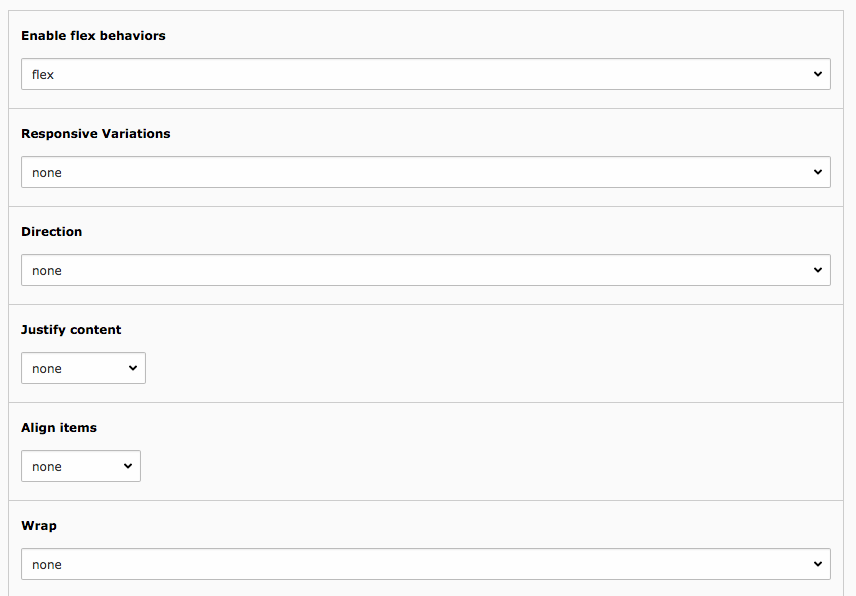The image size is (856, 596).
Task: Click the chevron arrow of the Direction select
Action: click(818, 270)
